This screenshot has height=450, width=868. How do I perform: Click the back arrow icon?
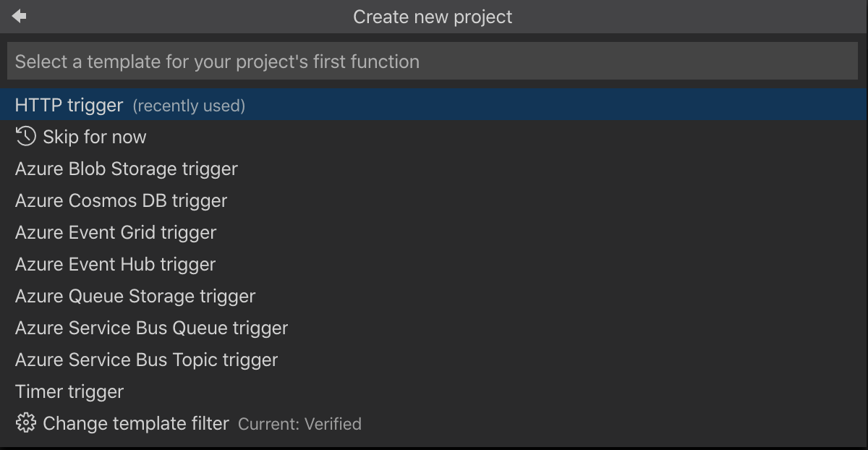click(19, 16)
